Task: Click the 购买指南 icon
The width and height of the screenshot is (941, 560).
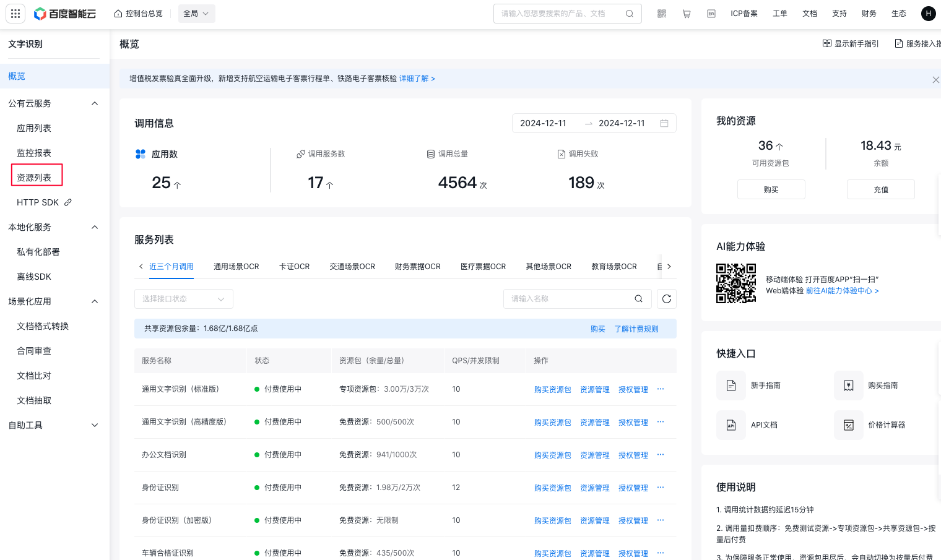Action: coord(849,386)
